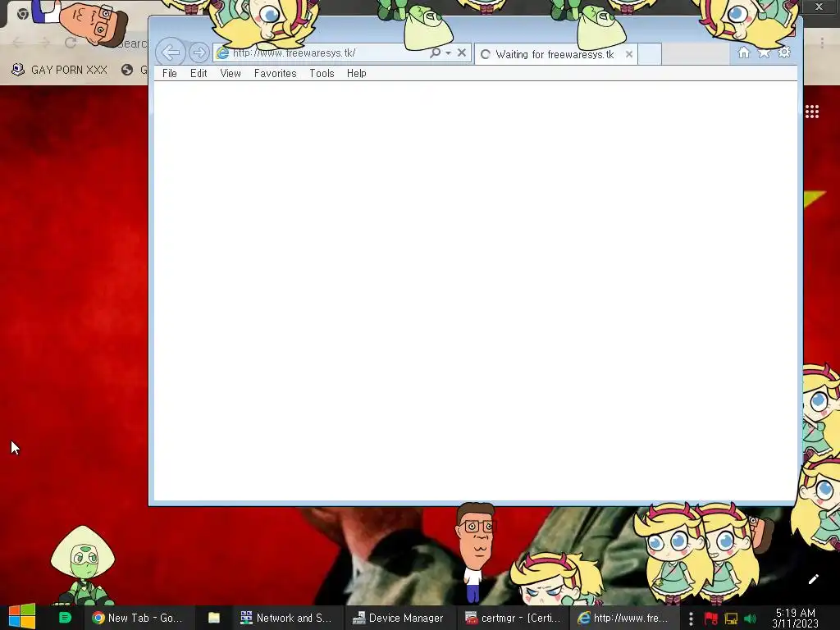This screenshot has width=840, height=630.
Task: Open Chrome's three-dot menu
Action: pos(822,43)
